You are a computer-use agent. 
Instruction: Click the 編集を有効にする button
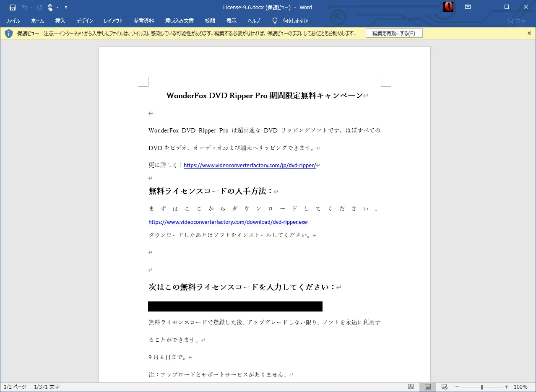pyautogui.click(x=394, y=33)
